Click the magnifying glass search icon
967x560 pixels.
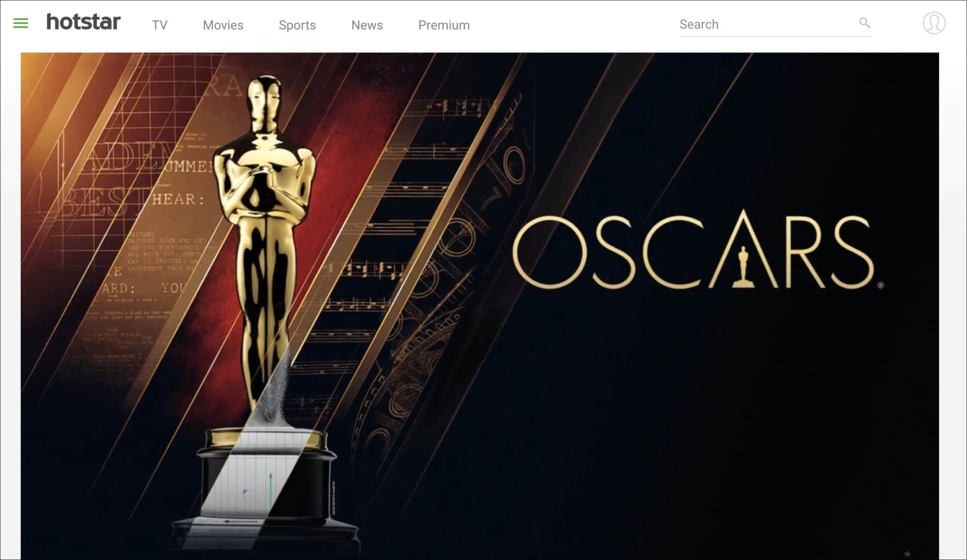tap(864, 23)
